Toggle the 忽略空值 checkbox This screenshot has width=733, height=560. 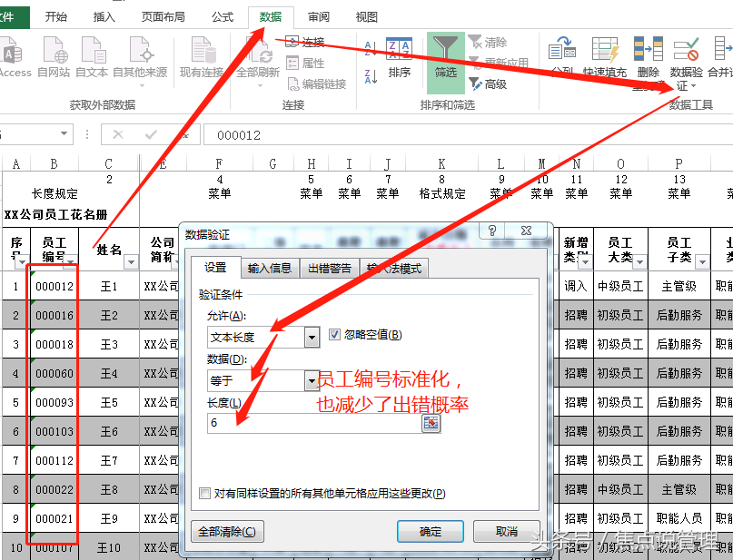click(x=335, y=334)
